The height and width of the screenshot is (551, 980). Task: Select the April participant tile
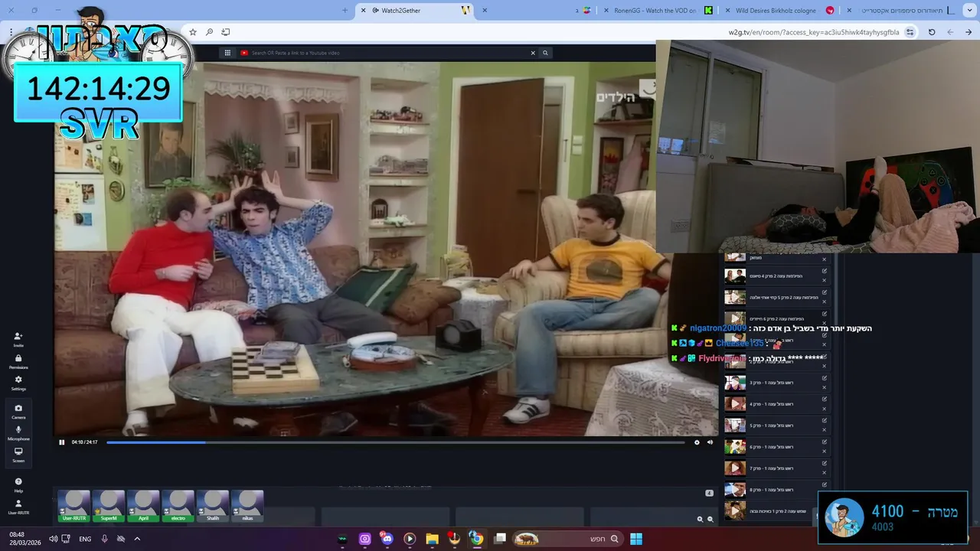pos(143,506)
